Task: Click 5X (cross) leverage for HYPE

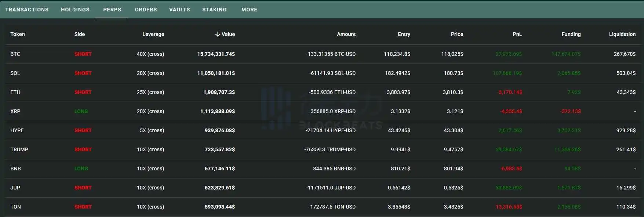Action: (152, 130)
